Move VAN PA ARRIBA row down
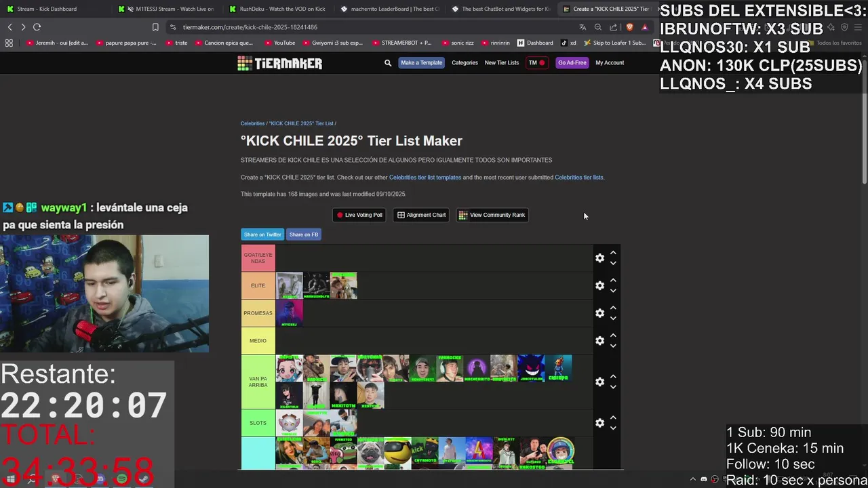 tap(613, 387)
